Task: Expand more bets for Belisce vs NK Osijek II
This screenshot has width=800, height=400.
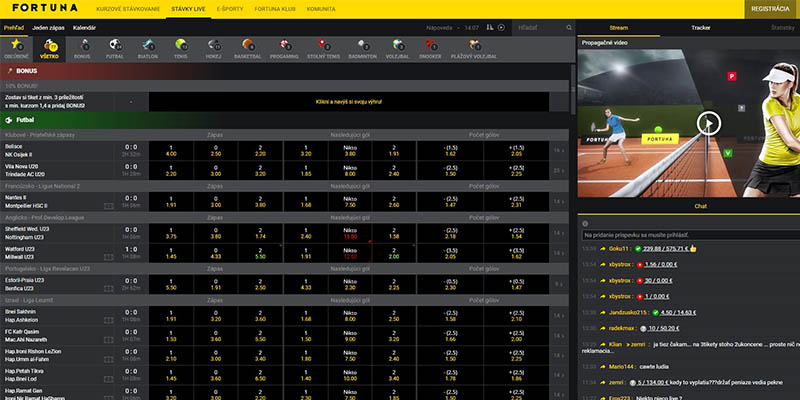Action: tap(559, 151)
